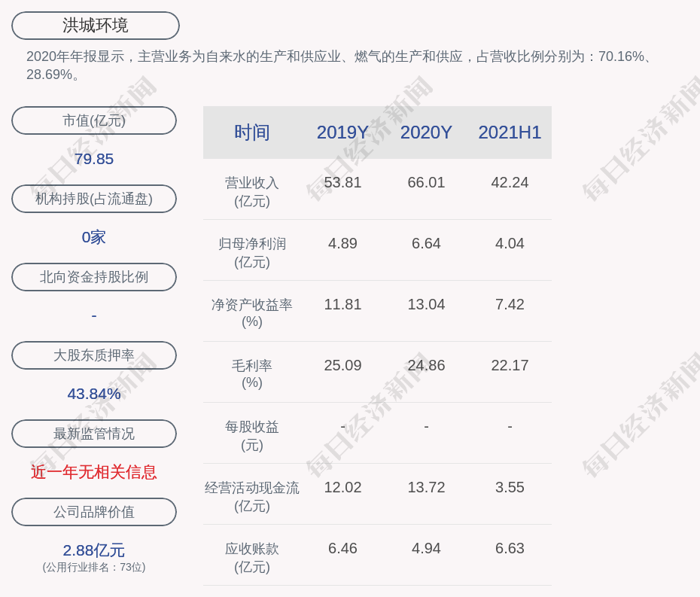Select the 净资产收益率(%) row label
This screenshot has width=700, height=597.
click(x=252, y=313)
